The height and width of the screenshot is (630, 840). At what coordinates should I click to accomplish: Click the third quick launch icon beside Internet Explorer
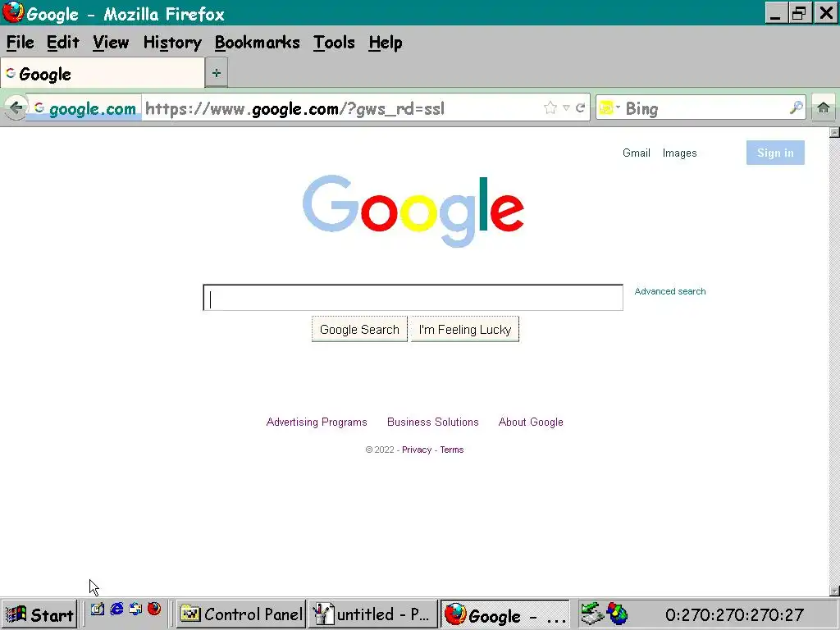pyautogui.click(x=135, y=609)
